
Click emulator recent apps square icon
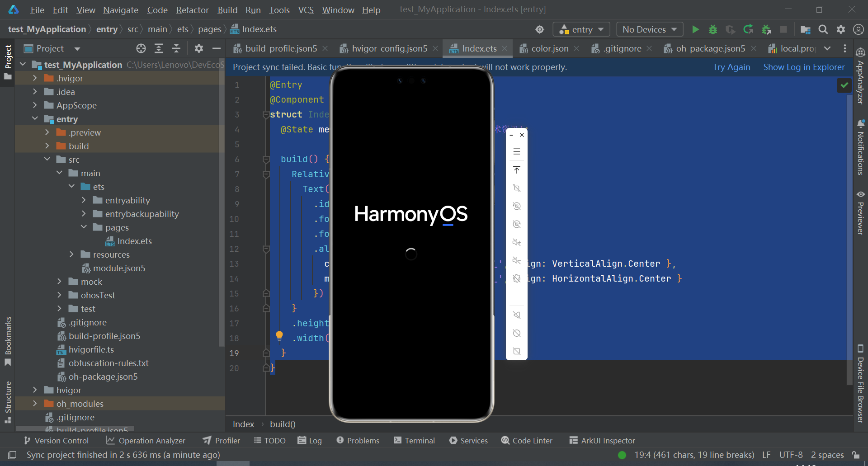517,351
